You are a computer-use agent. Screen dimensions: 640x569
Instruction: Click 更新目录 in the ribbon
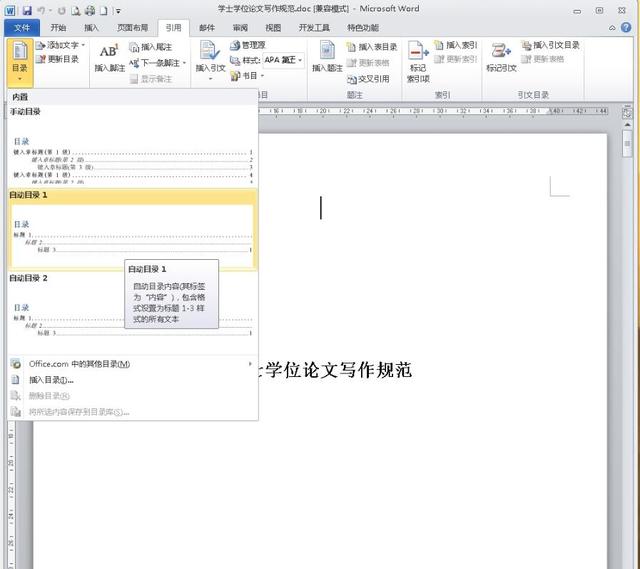pyautogui.click(x=57, y=59)
